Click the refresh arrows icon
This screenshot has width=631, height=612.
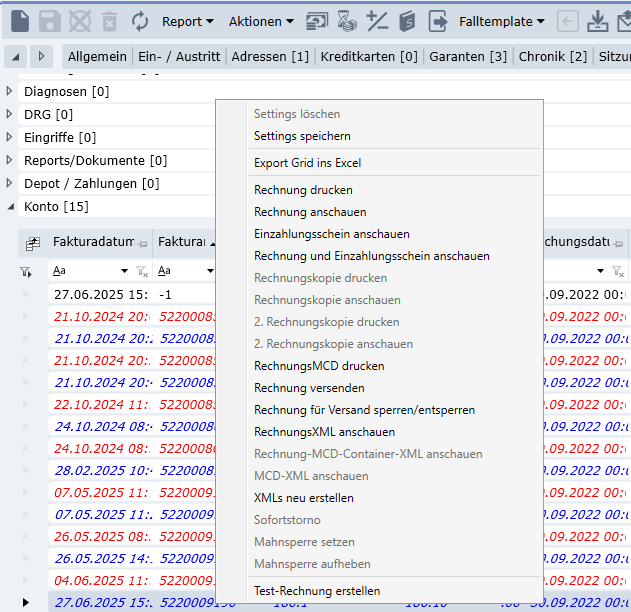click(140, 21)
